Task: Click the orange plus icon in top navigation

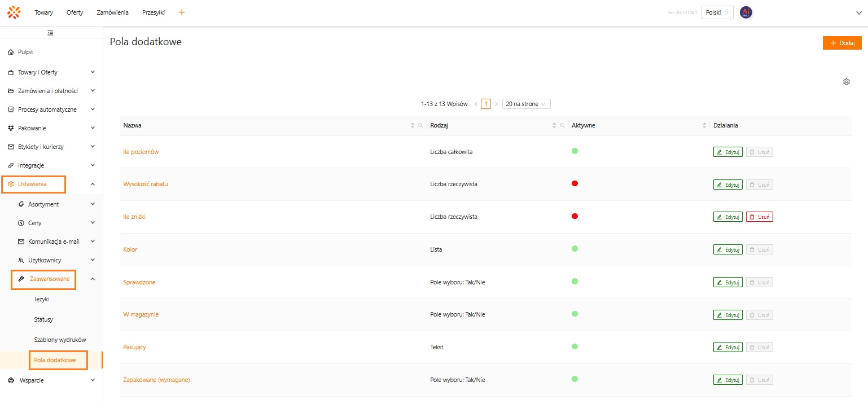Action: click(181, 12)
